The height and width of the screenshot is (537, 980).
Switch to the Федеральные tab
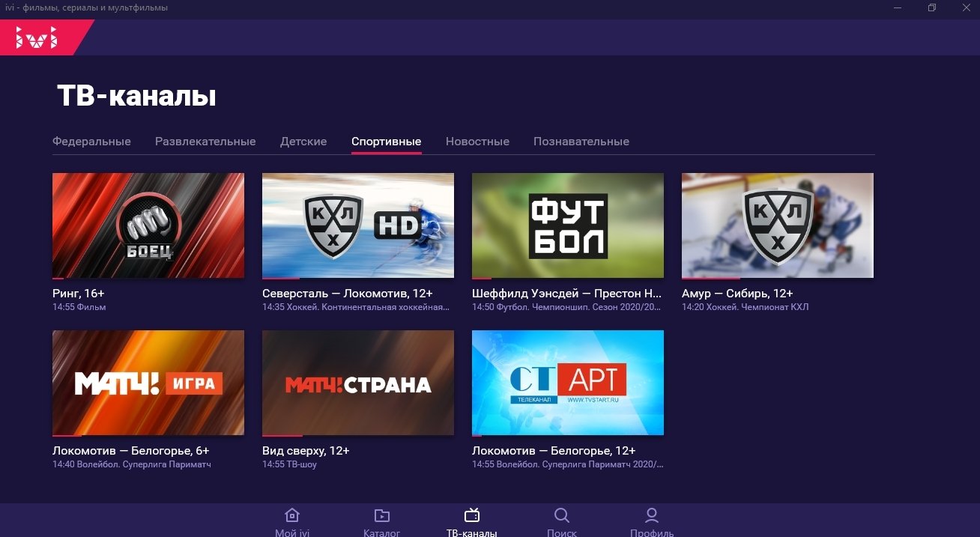(91, 142)
